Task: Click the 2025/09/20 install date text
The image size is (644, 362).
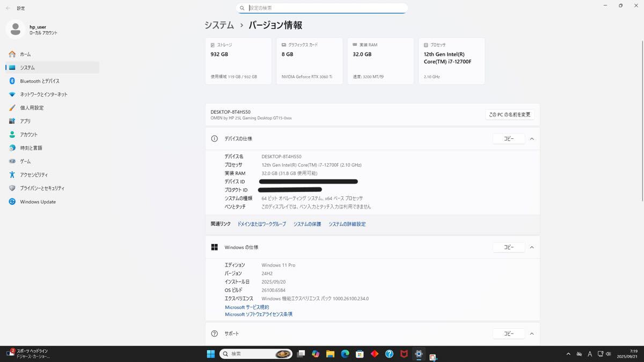Action: tap(274, 282)
